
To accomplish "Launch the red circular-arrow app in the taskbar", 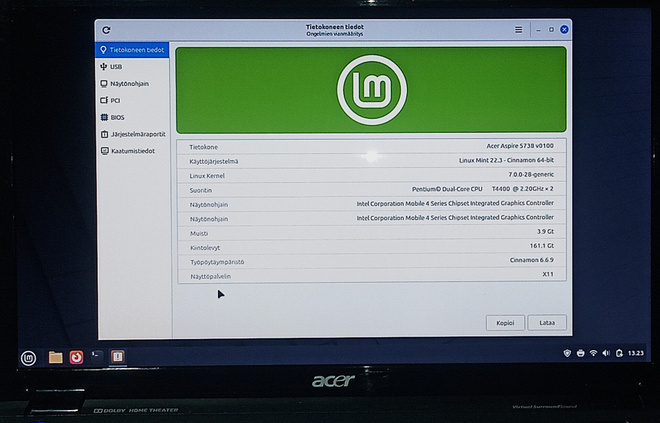I will pyautogui.click(x=76, y=357).
